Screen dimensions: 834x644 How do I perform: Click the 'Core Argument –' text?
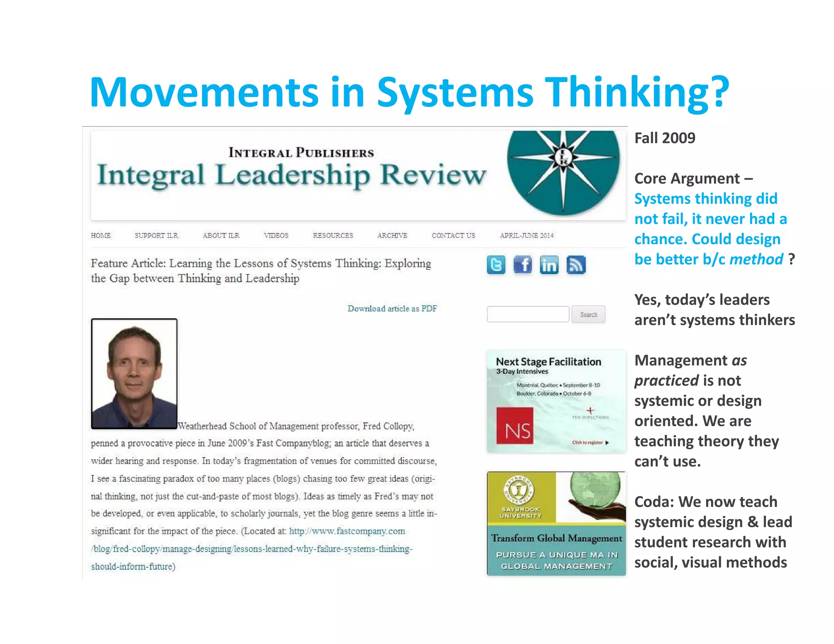(x=694, y=179)
